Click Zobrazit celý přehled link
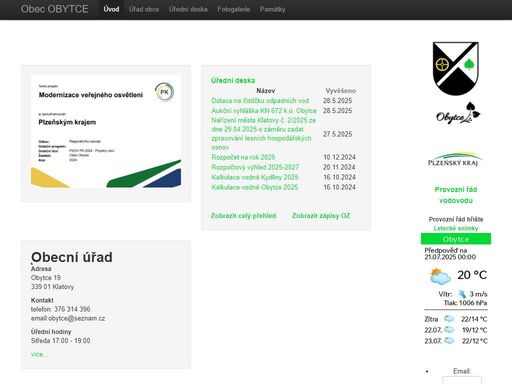Screen dimensions: 512x384 click(243, 216)
